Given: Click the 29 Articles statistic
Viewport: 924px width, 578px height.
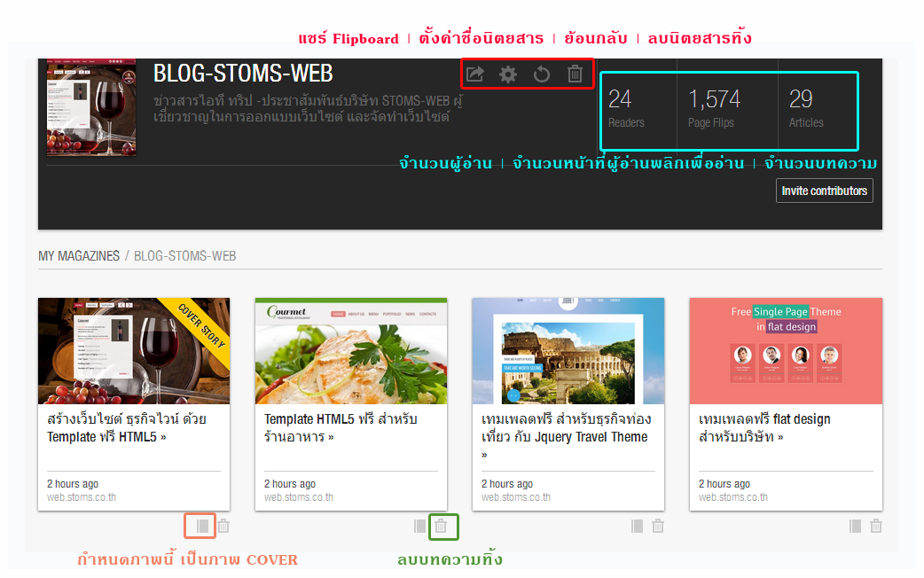Looking at the screenshot, I should [805, 108].
